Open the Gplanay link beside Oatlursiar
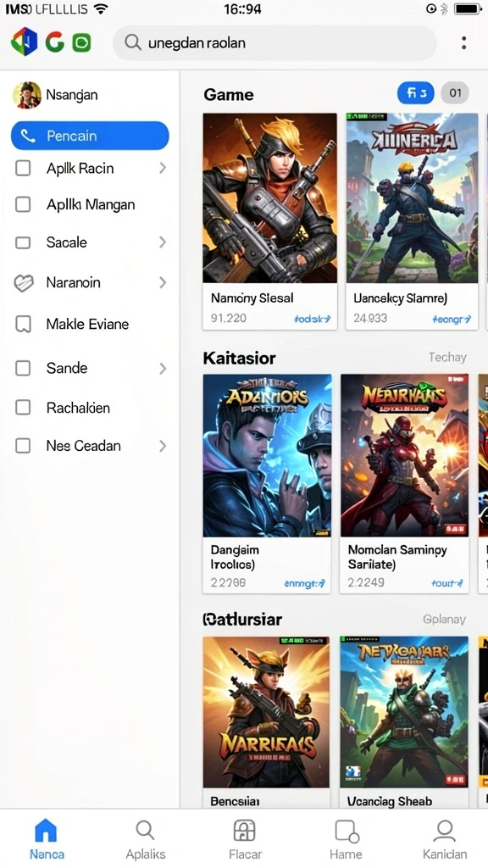The height and width of the screenshot is (868, 488). [x=444, y=620]
